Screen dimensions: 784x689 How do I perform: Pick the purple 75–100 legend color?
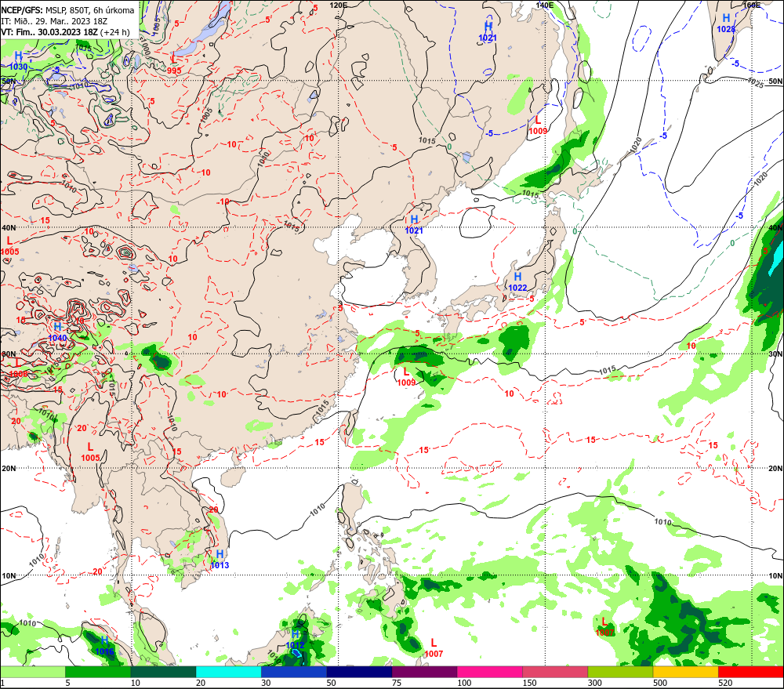[x=424, y=672]
